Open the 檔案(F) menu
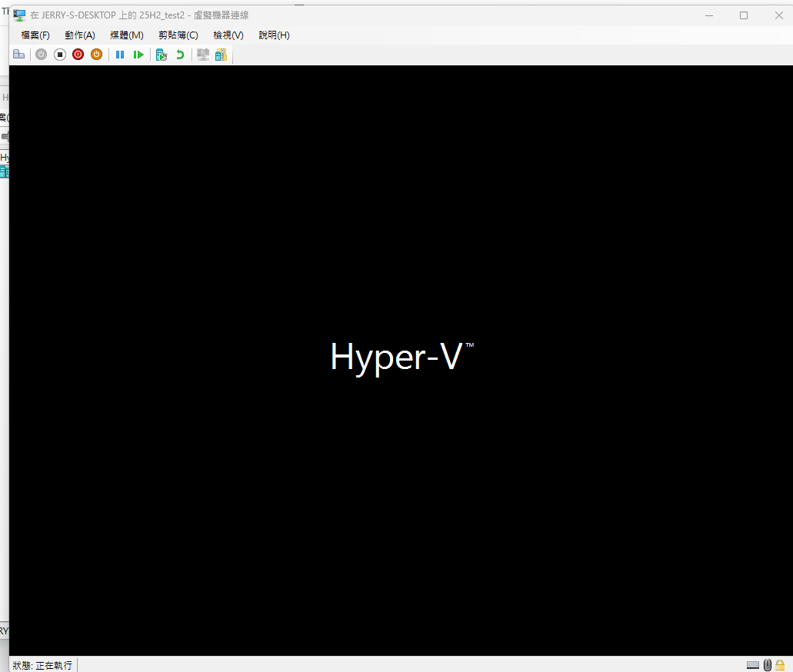Image resolution: width=793 pixels, height=672 pixels. click(x=35, y=35)
